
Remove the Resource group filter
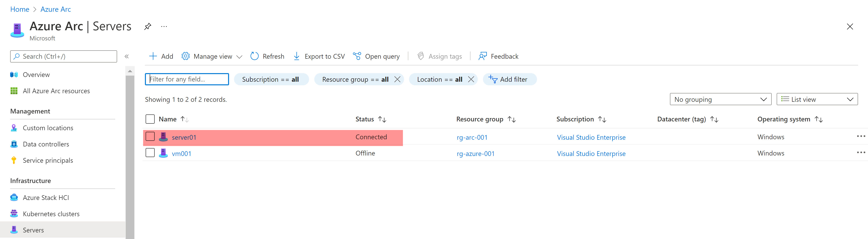click(x=397, y=79)
